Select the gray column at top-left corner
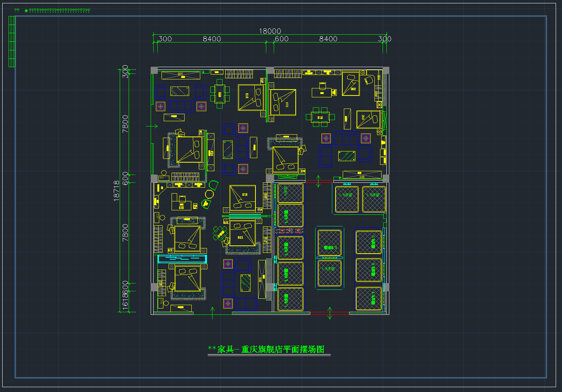Screen dimensions: 562x392 click(x=154, y=70)
